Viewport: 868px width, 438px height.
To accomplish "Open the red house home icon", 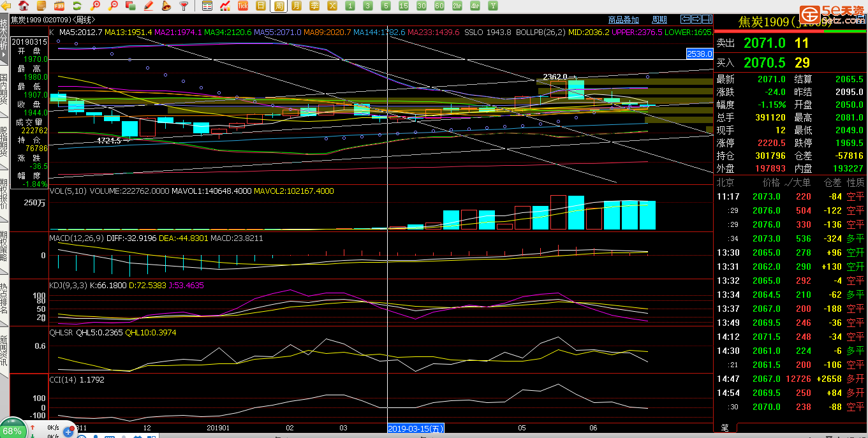I will [24, 6].
